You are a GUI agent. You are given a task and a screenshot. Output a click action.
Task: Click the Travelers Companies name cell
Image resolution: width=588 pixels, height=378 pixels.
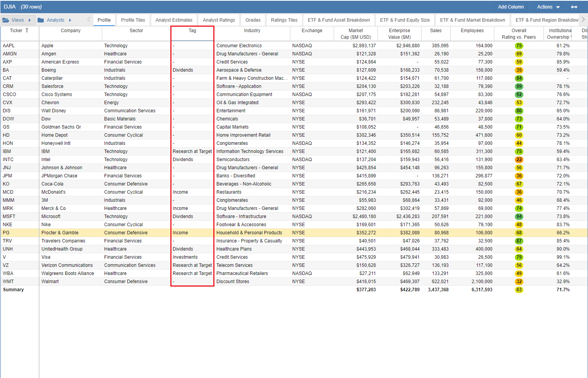click(71, 241)
